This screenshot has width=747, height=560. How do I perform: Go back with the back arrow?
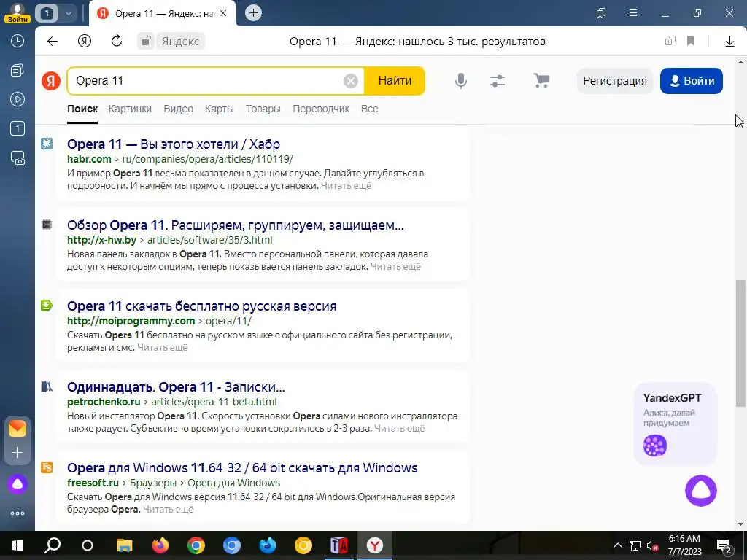point(53,41)
